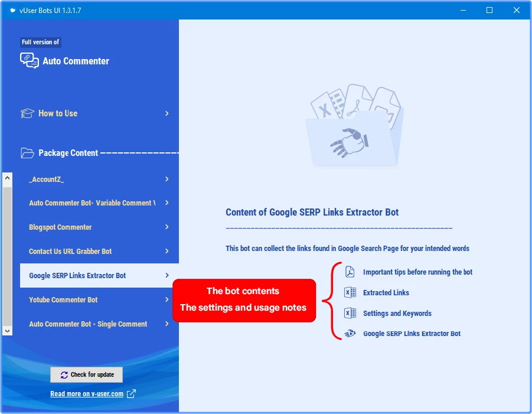Click the Package Content folder icon
Screen dimensions: 532x414
27,153
